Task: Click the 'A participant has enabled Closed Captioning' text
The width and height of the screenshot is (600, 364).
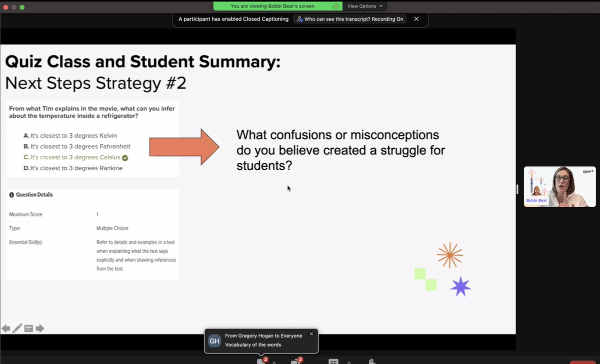Action: click(233, 19)
